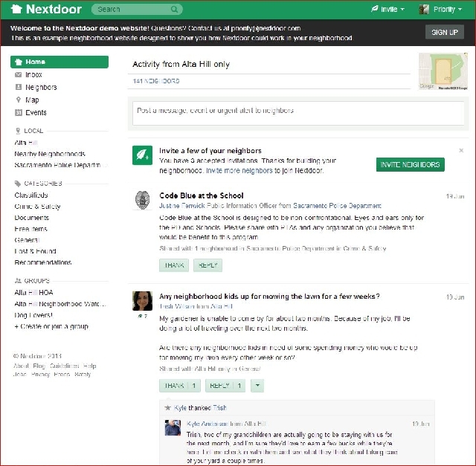Image resolution: width=476 pixels, height=466 pixels.
Task: Select Nearby Neighborhoods
Action: (50, 154)
